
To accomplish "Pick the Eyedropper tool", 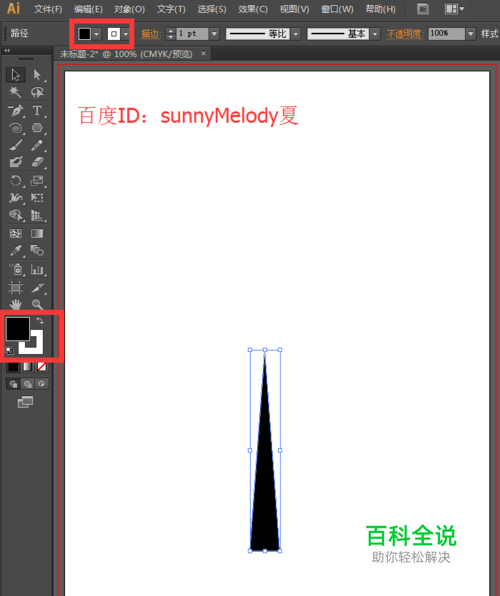I will [x=16, y=250].
